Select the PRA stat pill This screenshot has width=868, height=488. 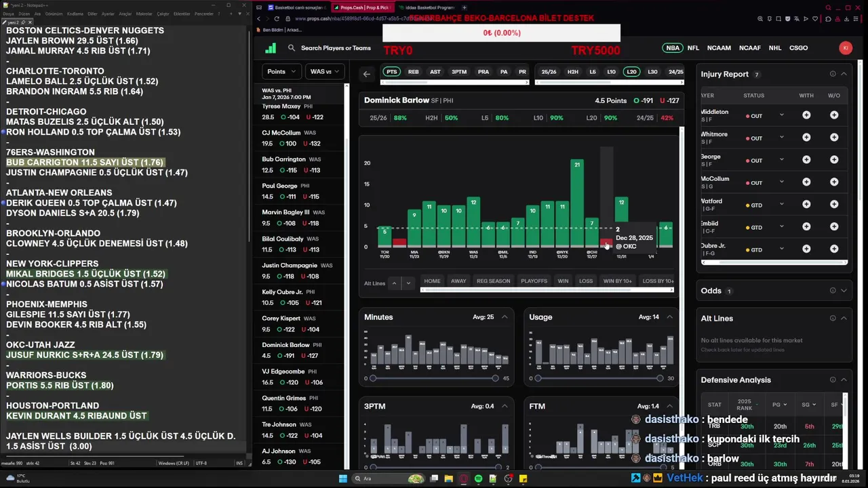tap(484, 72)
